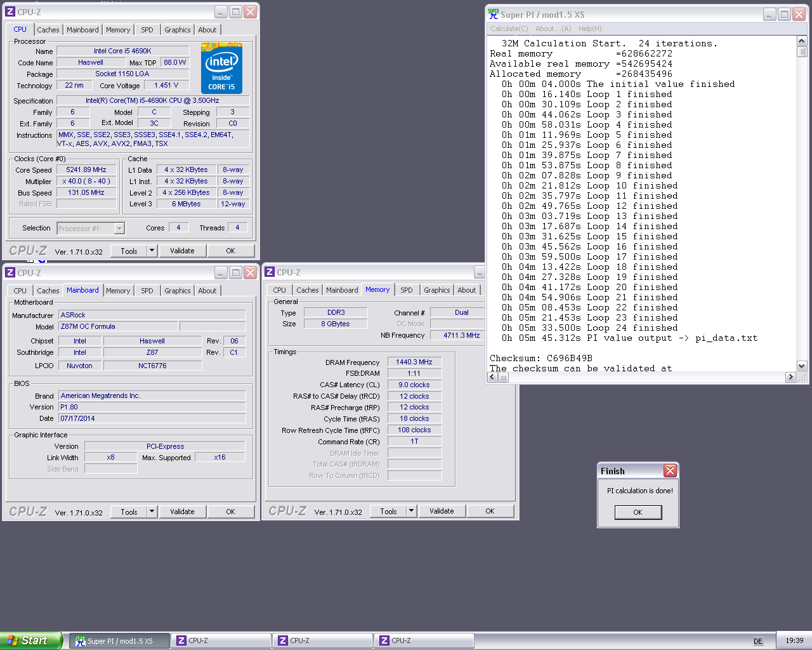The width and height of the screenshot is (812, 650).
Task: Click Validate in the Mainboard CPU-Z window
Action: coord(182,512)
